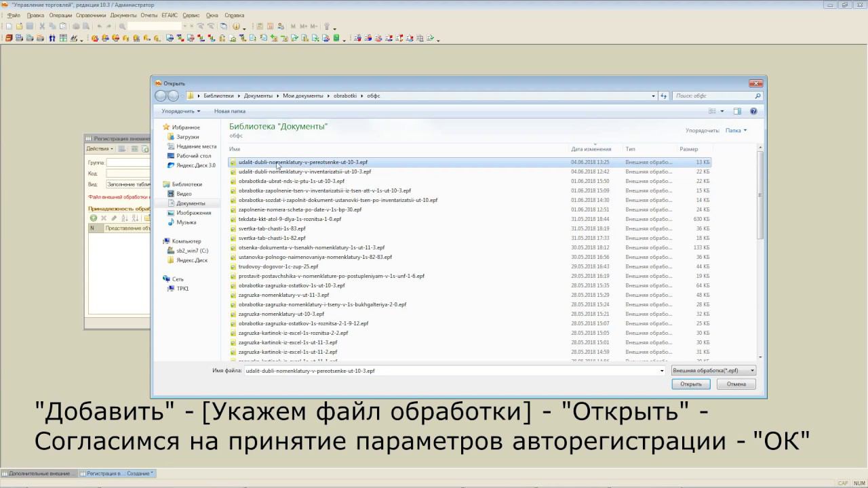Select udalit-dubli-nomenklatury-v-inventarizatsii-ut-10-3.epf
Image resolution: width=868 pixels, height=488 pixels.
(469, 172)
